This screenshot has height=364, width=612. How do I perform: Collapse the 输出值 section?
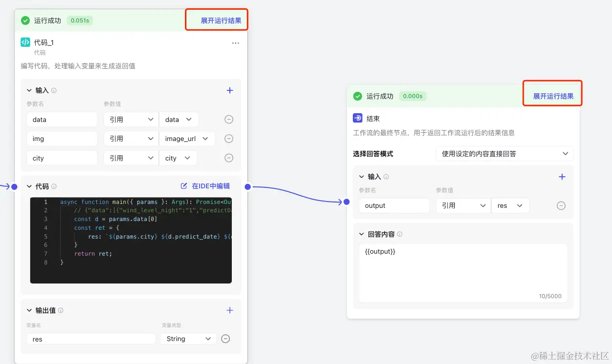tap(29, 310)
